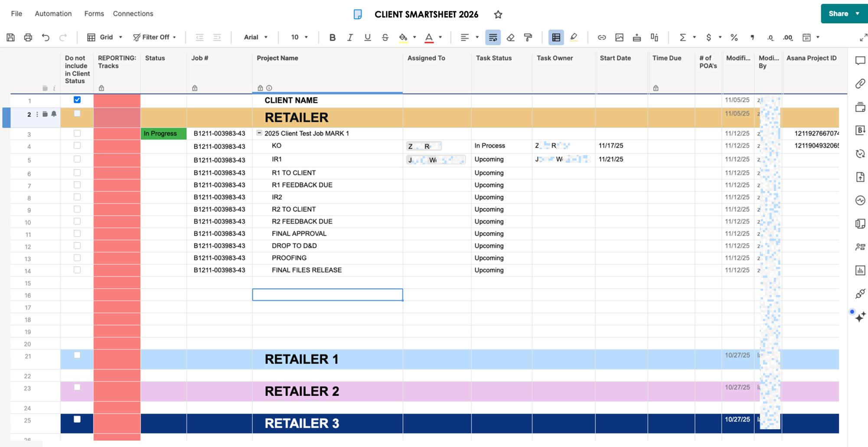This screenshot has width=868, height=447.
Task: Open the Arial font dropdown
Action: pyautogui.click(x=255, y=37)
